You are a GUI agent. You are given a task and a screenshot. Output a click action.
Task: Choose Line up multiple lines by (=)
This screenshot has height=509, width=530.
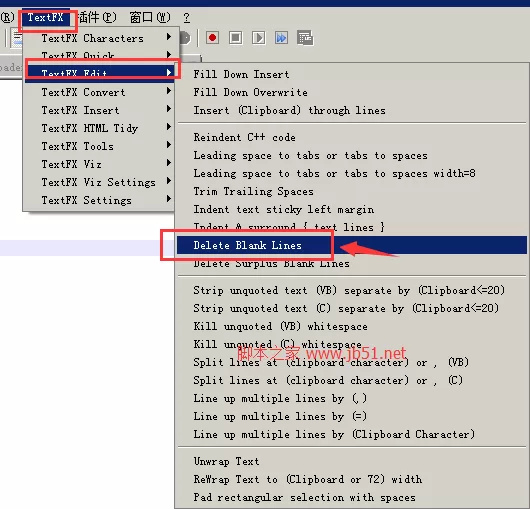tap(352, 416)
